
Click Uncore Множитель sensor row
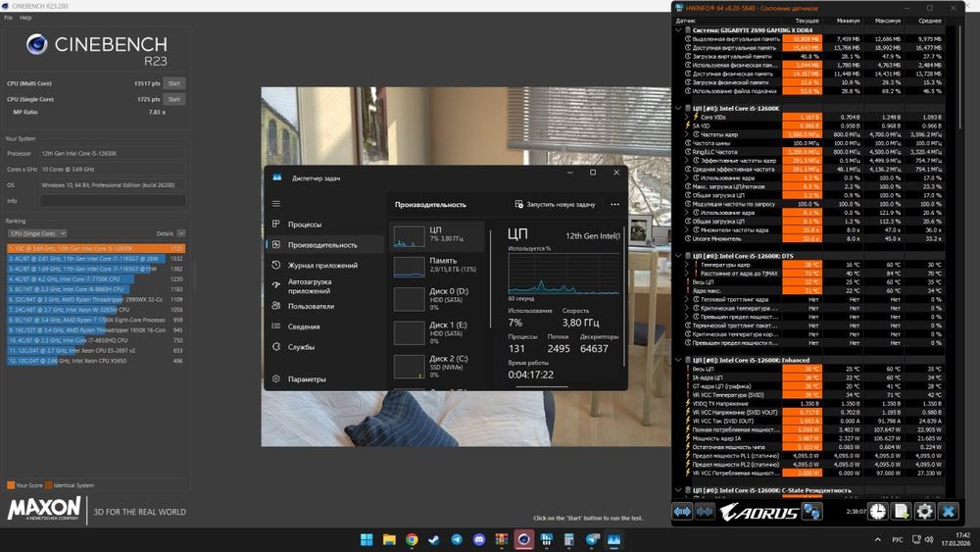[x=813, y=239]
